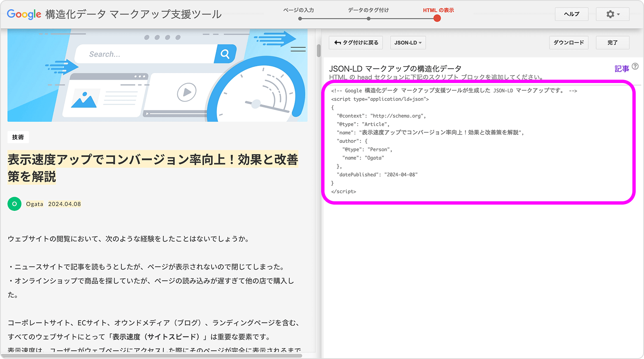Select the データのタグ付け step
The width and height of the screenshot is (644, 359).
tap(368, 10)
